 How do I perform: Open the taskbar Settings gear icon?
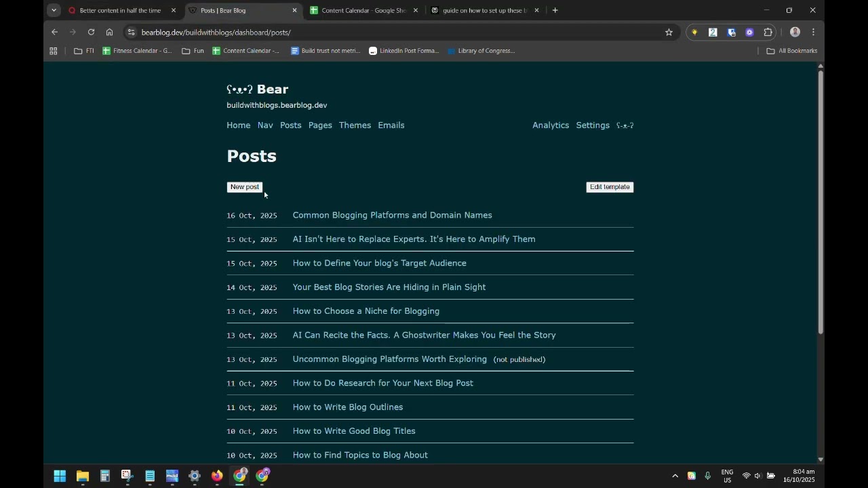pos(195,476)
